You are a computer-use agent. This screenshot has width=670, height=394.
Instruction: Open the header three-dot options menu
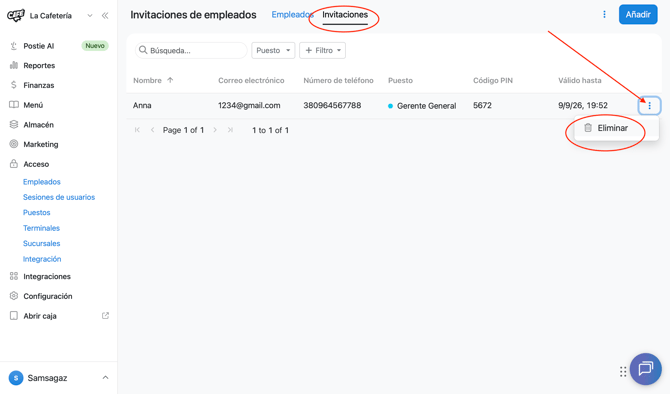tap(604, 15)
